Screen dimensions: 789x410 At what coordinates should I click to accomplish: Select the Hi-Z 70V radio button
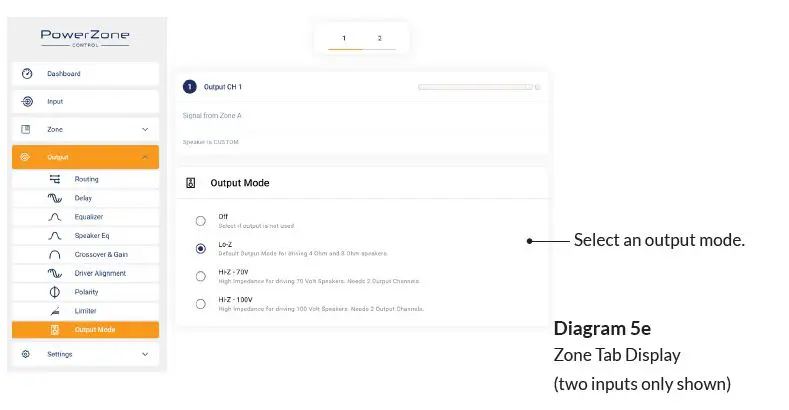(201, 276)
